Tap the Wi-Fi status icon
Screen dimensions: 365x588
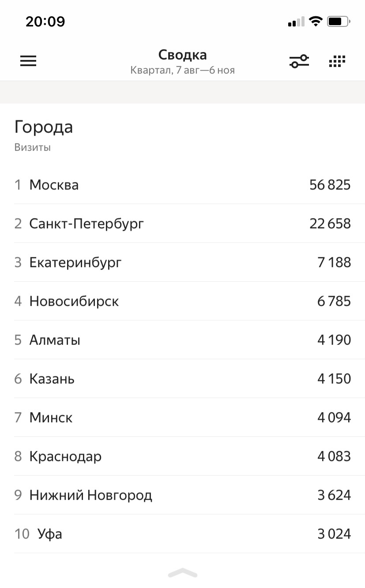coord(316,21)
